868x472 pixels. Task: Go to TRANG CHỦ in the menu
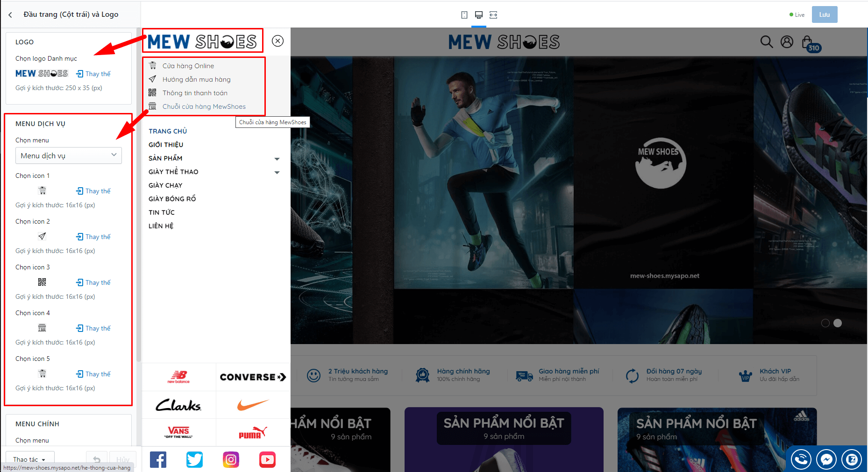[168, 131]
